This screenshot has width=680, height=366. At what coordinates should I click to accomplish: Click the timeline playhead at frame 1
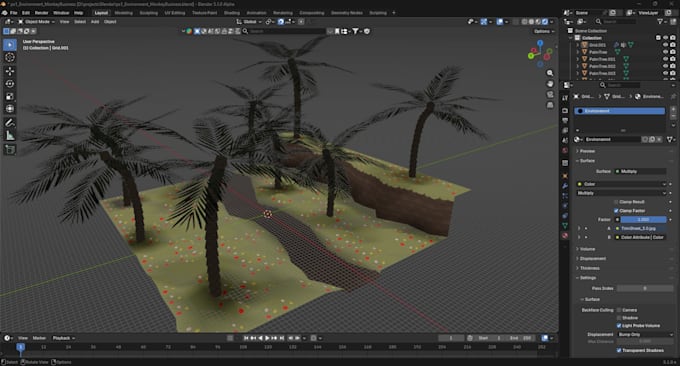coord(20,347)
